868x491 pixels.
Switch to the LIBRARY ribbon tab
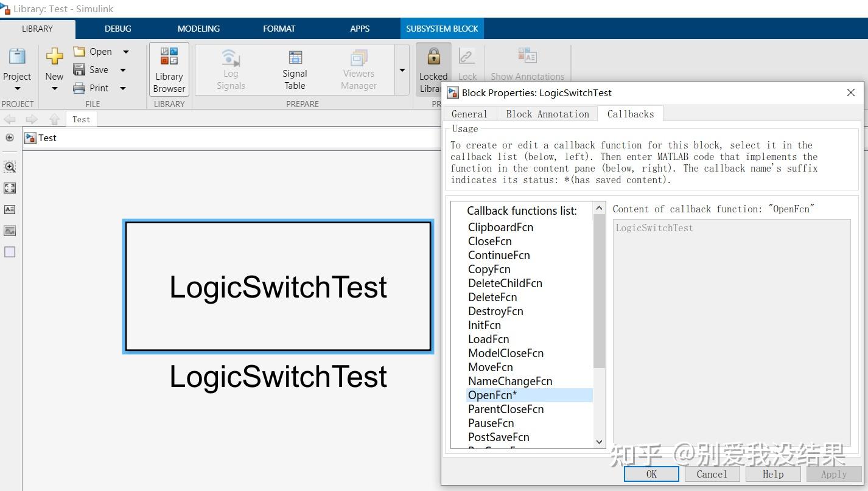[37, 29]
